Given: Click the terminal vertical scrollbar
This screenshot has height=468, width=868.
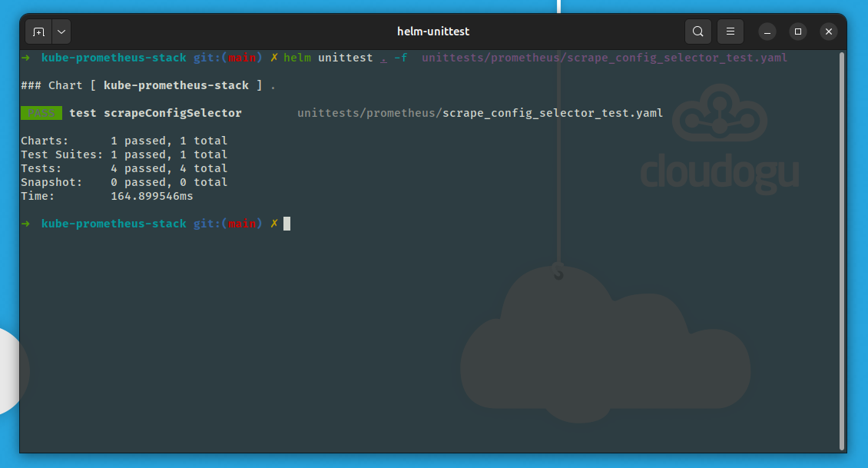Looking at the screenshot, I should coord(842,251).
